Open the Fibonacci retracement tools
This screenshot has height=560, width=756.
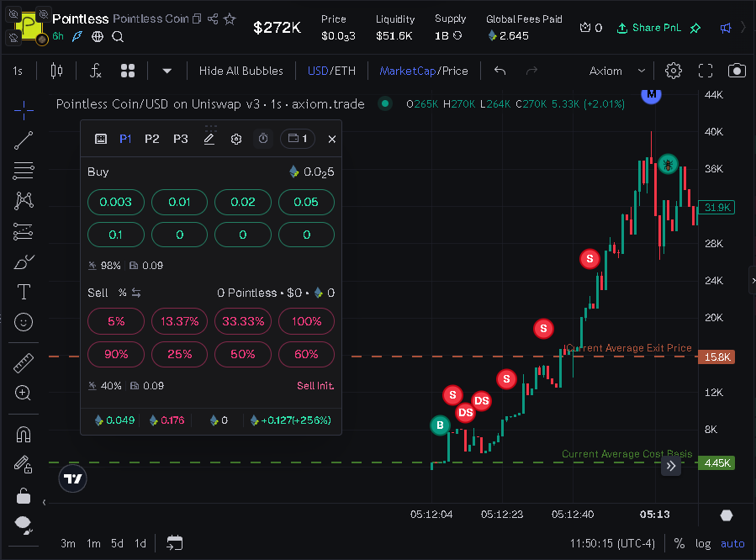24,171
